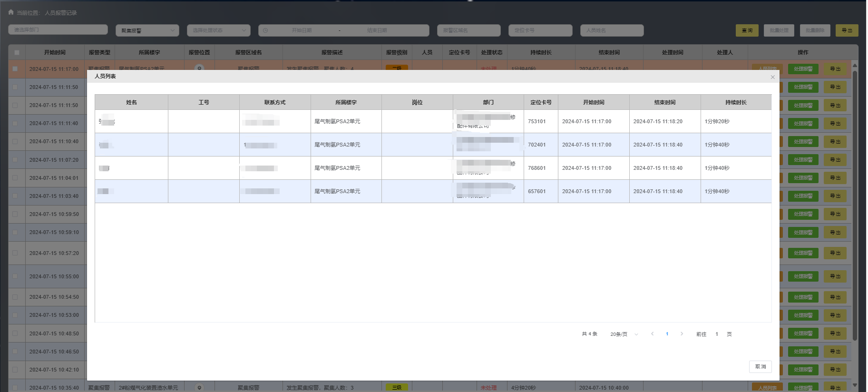Open the 聚集报警 alarm type dropdown
The height and width of the screenshot is (392, 868).
click(147, 30)
